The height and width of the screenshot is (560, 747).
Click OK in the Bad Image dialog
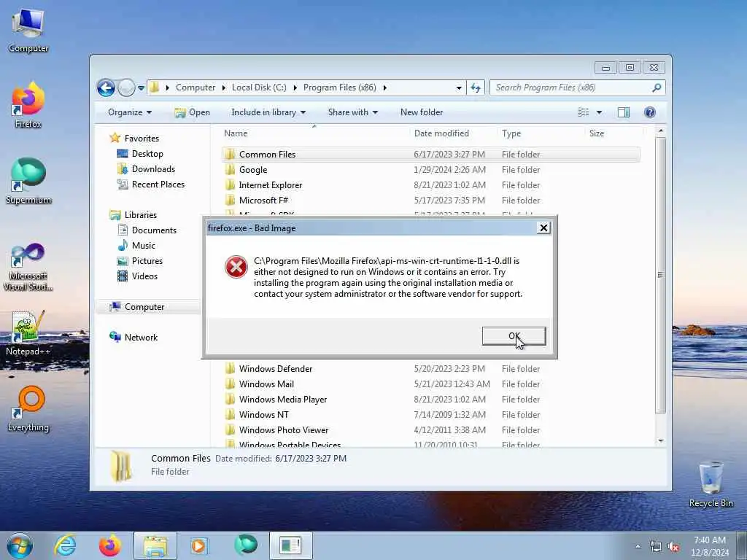click(514, 335)
